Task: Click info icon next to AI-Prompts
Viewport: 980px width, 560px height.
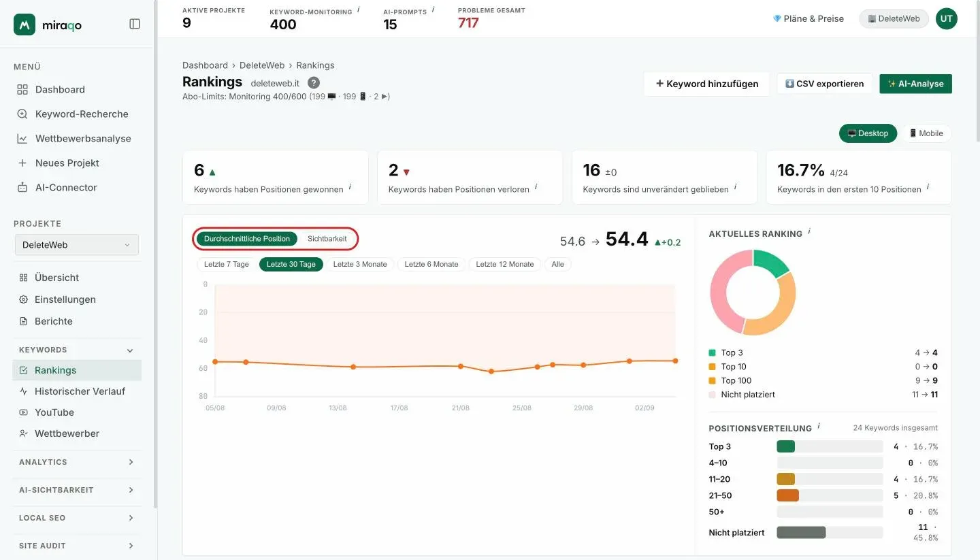Action: pyautogui.click(x=434, y=10)
